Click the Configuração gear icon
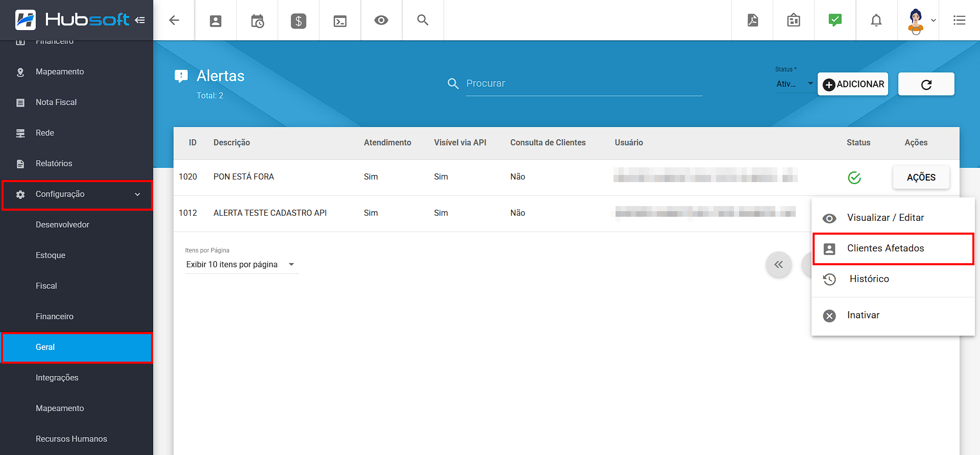The width and height of the screenshot is (980, 455). click(x=20, y=194)
